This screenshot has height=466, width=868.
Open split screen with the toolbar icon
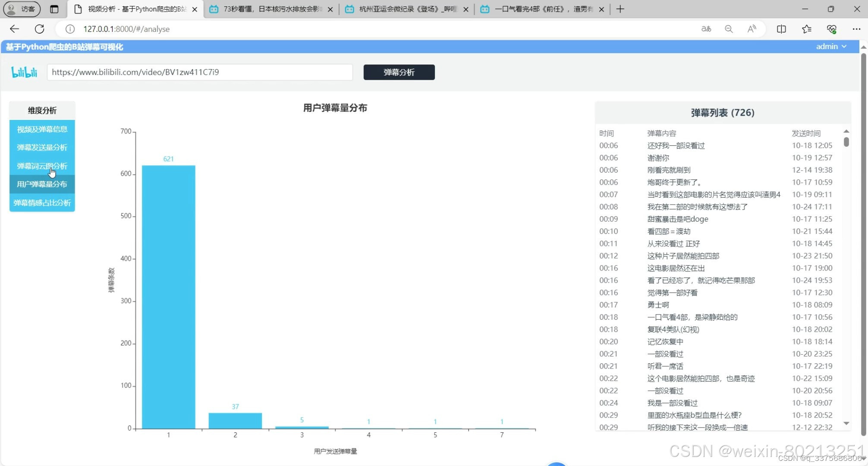coord(781,29)
